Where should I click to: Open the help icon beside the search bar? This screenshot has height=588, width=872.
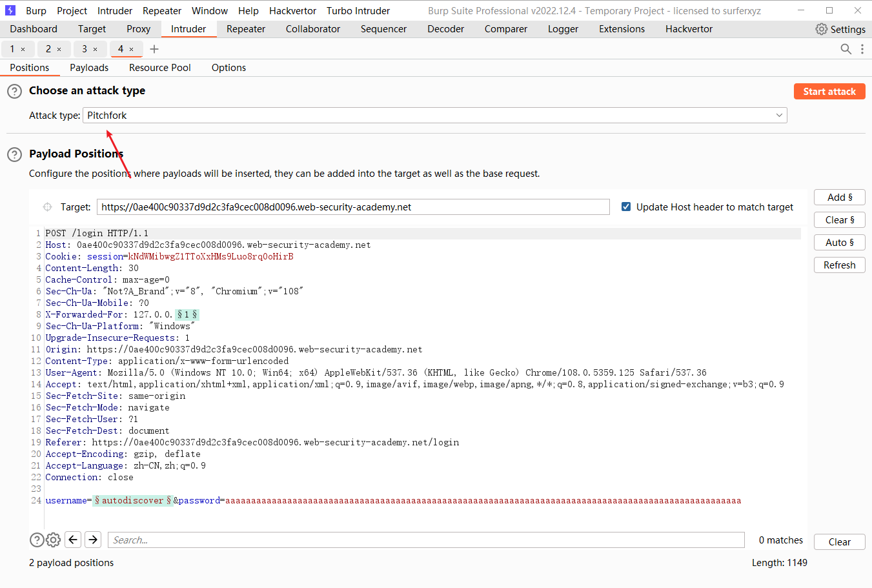(37, 540)
